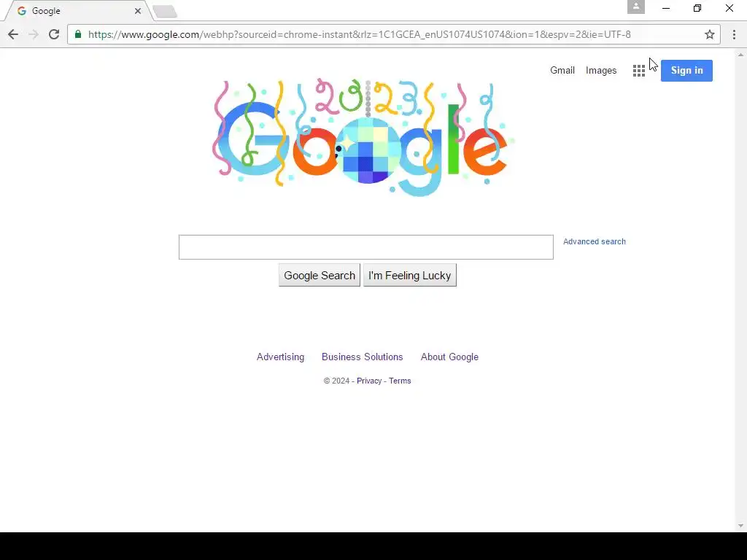
Task: Click the Sign in button
Action: pyautogui.click(x=686, y=71)
